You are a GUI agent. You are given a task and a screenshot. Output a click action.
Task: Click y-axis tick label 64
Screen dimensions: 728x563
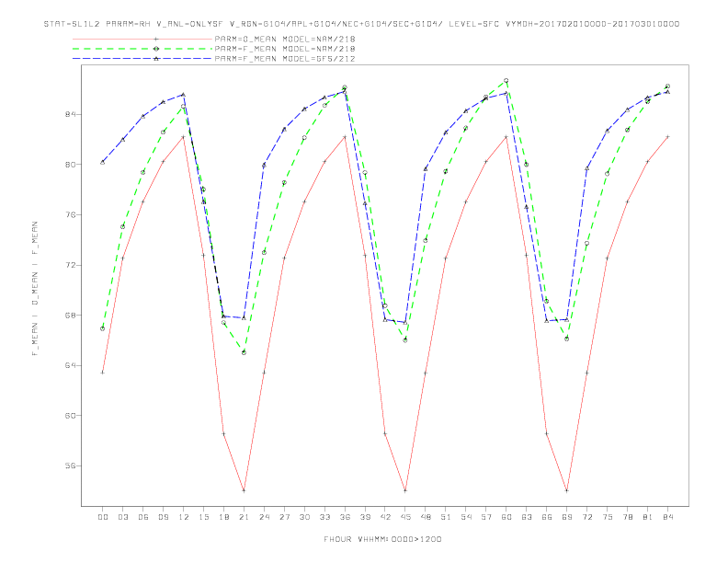(x=71, y=365)
